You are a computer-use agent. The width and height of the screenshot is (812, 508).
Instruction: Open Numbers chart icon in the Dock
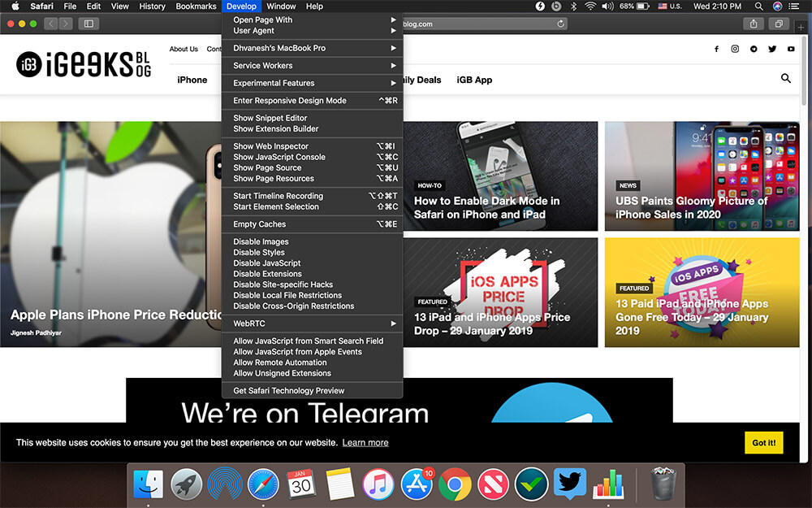(608, 484)
